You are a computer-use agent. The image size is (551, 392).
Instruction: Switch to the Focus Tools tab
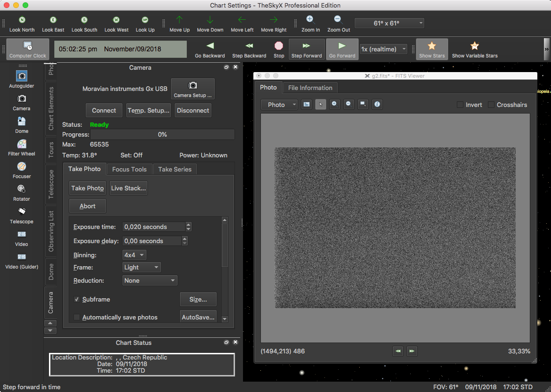coord(129,169)
